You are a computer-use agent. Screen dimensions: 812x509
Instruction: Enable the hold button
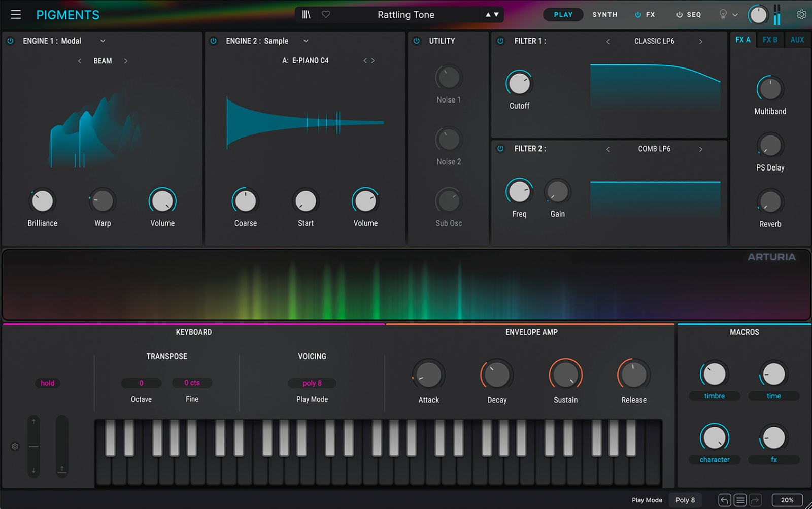point(47,383)
